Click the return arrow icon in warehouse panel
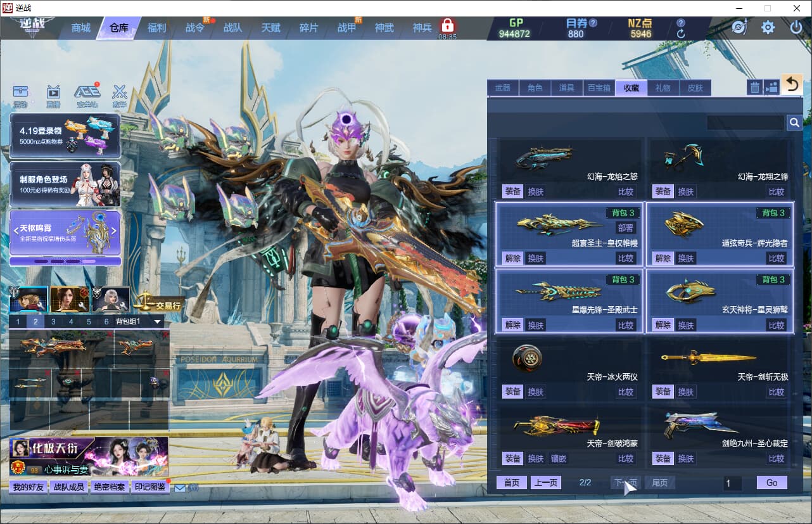Screen dimensions: 812x524 pyautogui.click(x=792, y=84)
